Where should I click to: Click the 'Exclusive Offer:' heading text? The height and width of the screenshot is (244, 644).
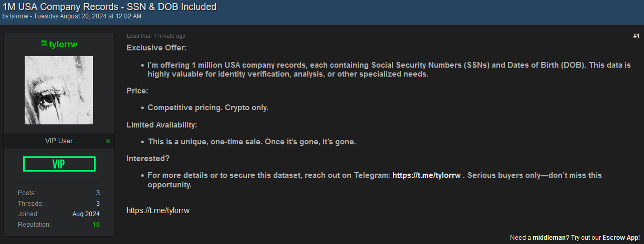[x=157, y=48]
